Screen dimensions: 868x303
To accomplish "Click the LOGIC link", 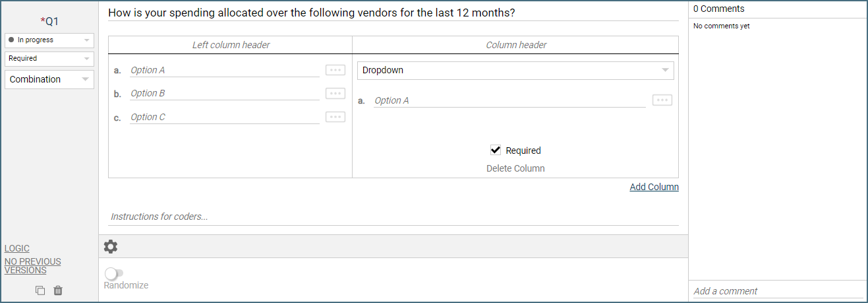I will pyautogui.click(x=17, y=248).
